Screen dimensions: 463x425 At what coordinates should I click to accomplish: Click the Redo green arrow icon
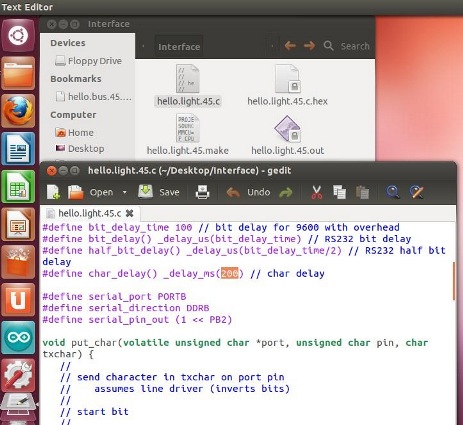[286, 192]
